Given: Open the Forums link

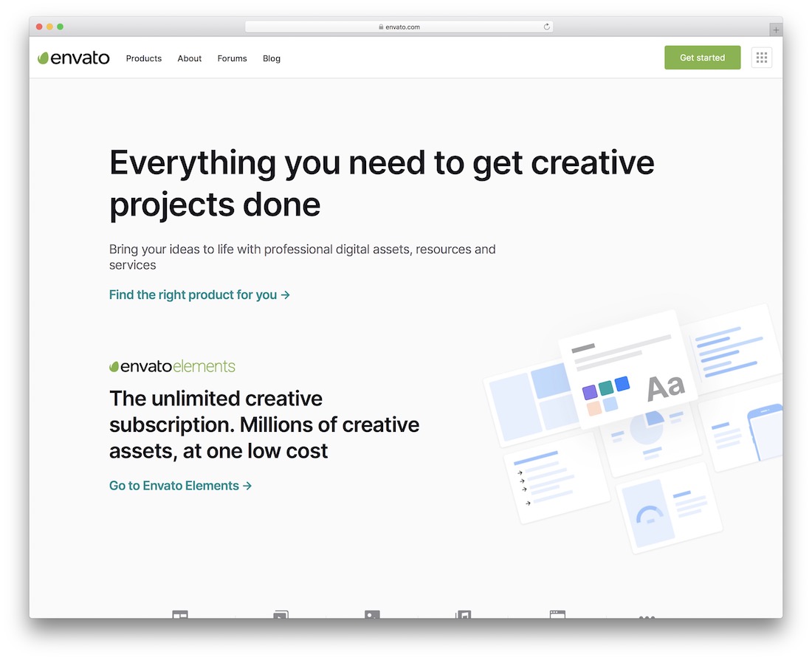Looking at the screenshot, I should 232,58.
